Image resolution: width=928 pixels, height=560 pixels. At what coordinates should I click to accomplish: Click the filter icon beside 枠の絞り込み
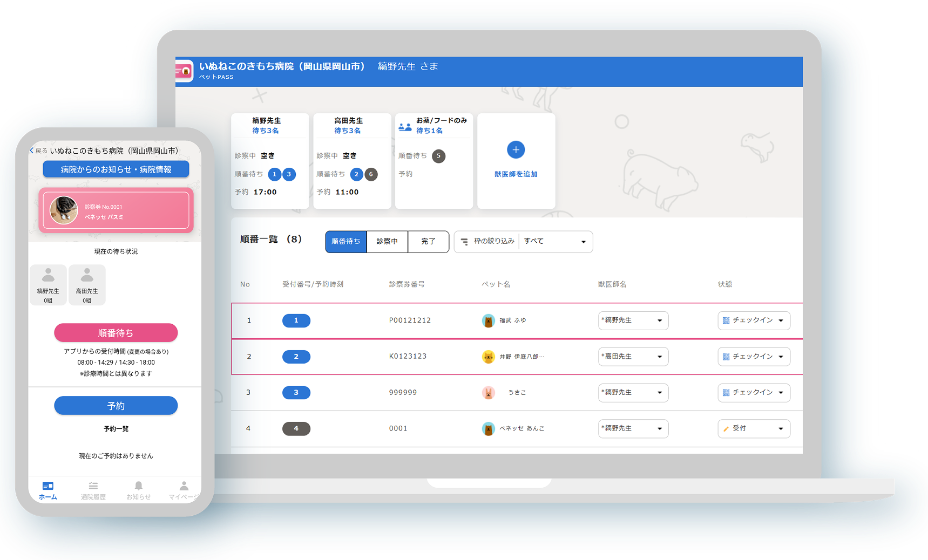465,242
